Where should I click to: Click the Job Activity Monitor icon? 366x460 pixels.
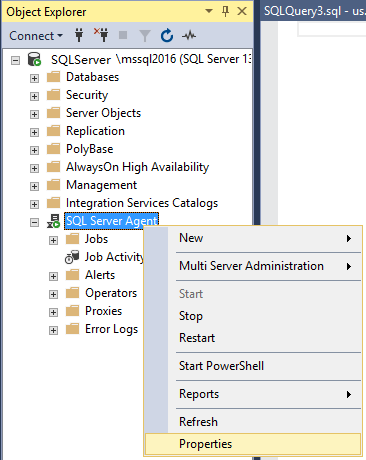[x=72, y=257]
